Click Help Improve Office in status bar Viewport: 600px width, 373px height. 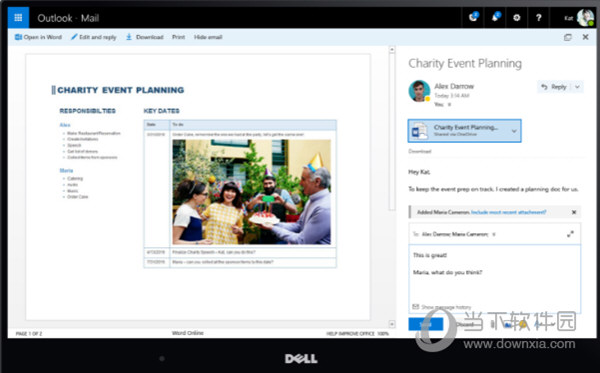[x=351, y=334]
